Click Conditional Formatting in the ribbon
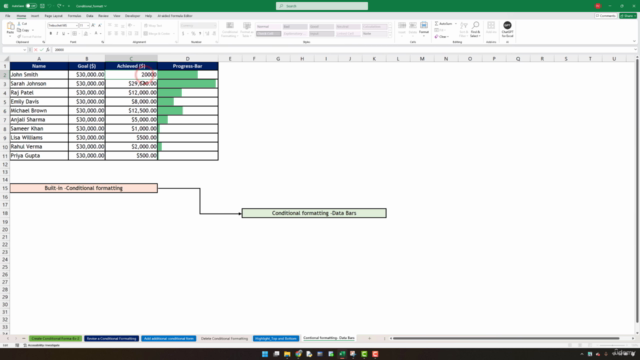The height and width of the screenshot is (360, 640). pos(230,30)
